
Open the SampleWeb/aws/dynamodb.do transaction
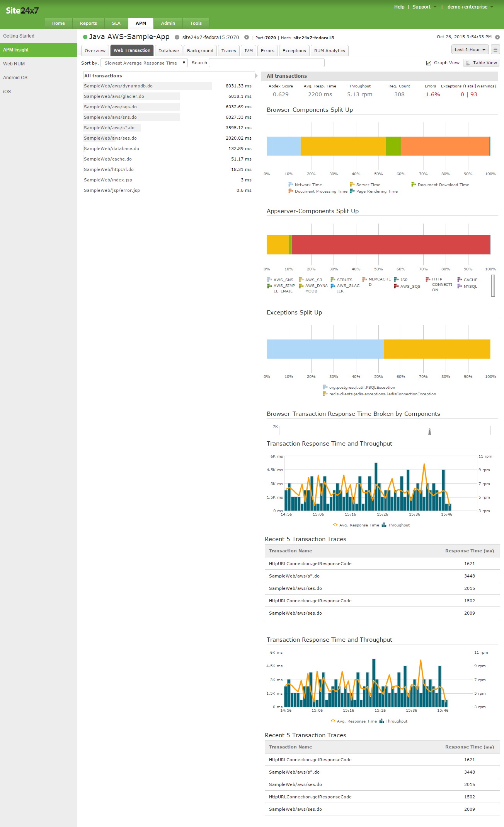(x=118, y=86)
